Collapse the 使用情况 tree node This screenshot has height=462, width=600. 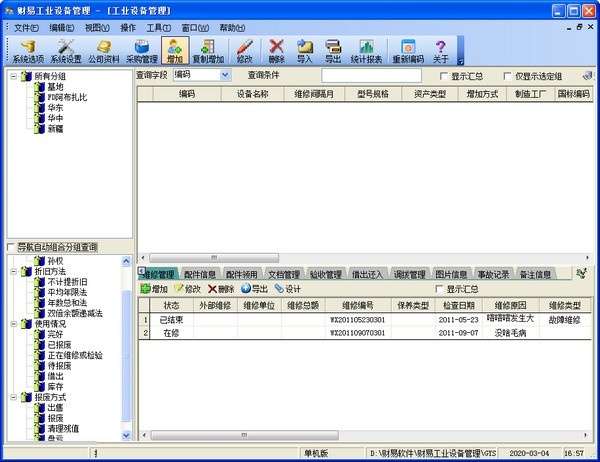[13, 324]
